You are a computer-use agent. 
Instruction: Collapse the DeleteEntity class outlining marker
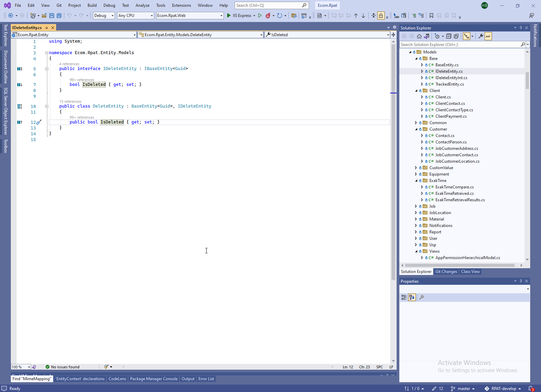pos(47,106)
